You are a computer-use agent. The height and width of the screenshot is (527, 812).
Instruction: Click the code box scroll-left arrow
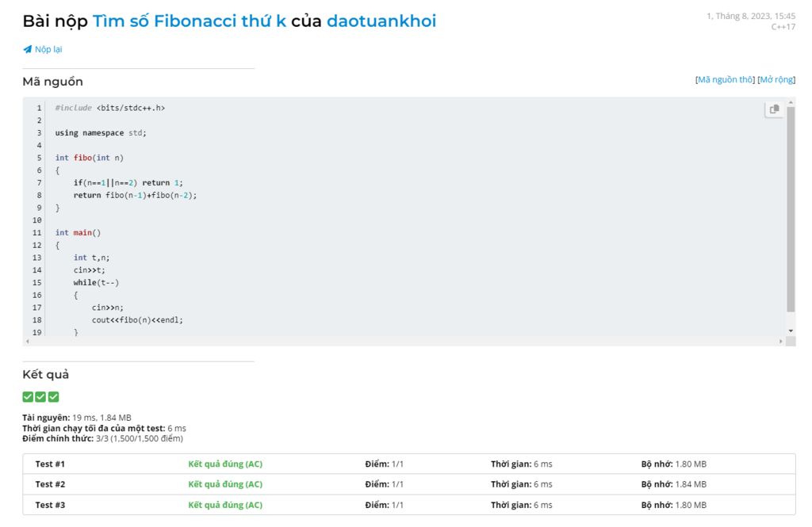pyautogui.click(x=28, y=341)
